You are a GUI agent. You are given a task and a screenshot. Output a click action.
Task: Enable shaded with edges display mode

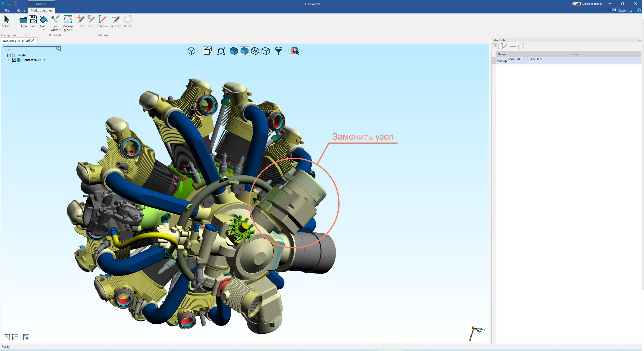click(x=234, y=51)
